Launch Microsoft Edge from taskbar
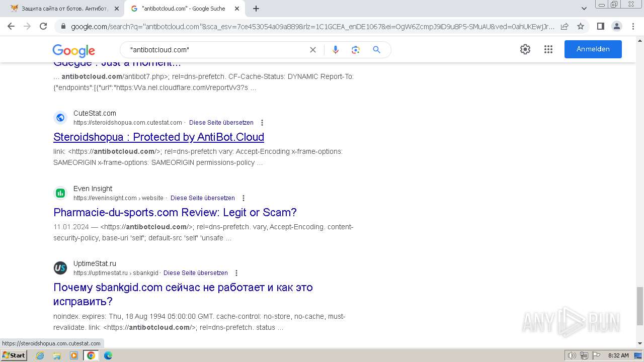 [x=108, y=355]
